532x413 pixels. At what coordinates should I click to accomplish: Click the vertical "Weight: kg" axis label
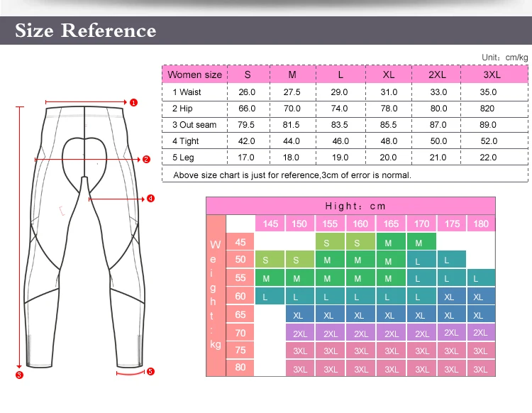tap(216, 294)
